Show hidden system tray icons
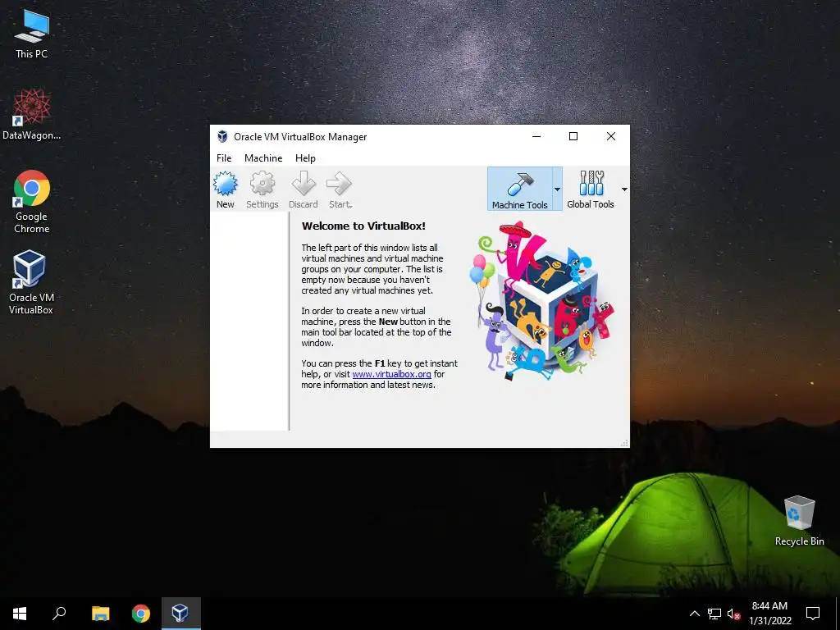This screenshot has width=840, height=630. [x=694, y=614]
